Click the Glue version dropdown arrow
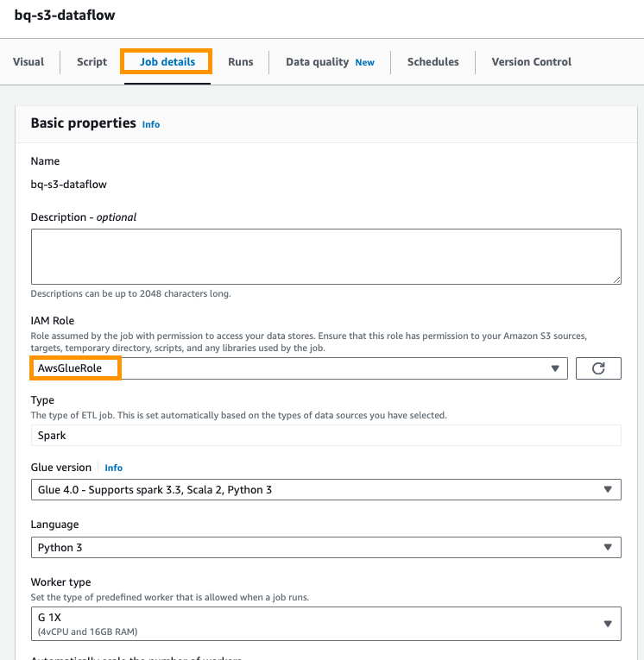The width and height of the screenshot is (644, 660). pos(607,490)
